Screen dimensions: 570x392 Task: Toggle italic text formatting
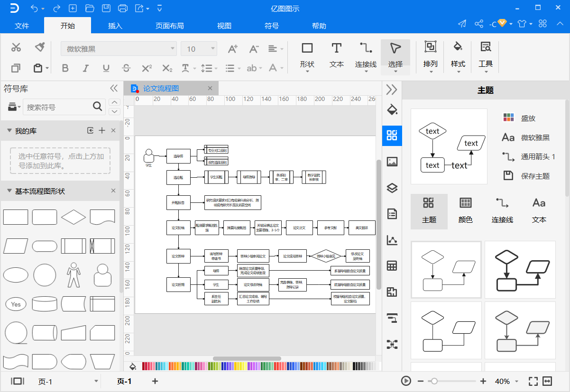coord(86,68)
